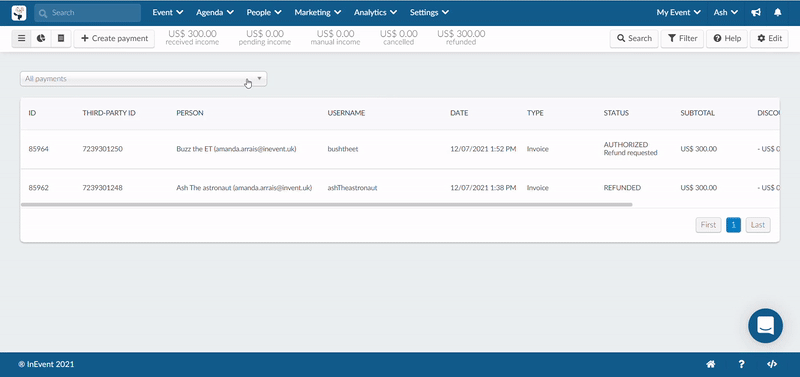
Task: Click cancelled US$ 0.00 total
Action: (x=398, y=38)
